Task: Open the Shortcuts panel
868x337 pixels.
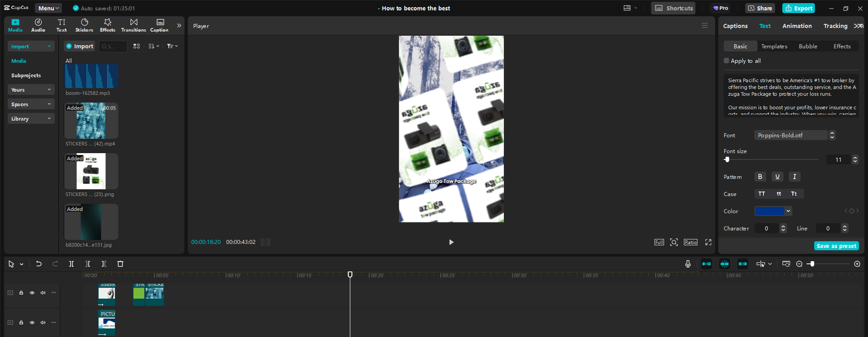Action: (x=674, y=8)
